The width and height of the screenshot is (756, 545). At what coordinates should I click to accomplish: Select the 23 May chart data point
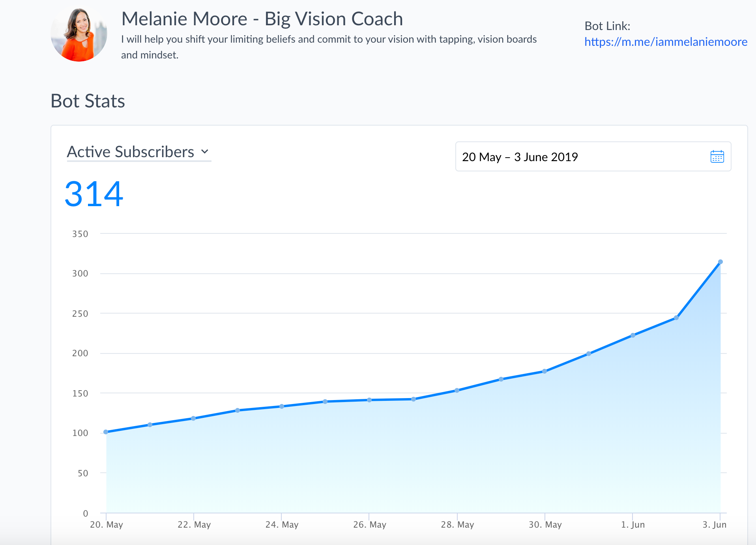pyautogui.click(x=238, y=410)
